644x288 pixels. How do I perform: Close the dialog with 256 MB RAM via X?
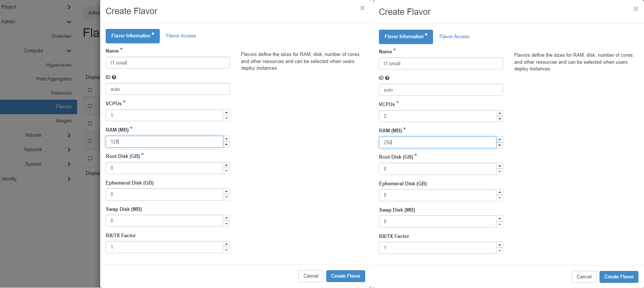(x=635, y=9)
